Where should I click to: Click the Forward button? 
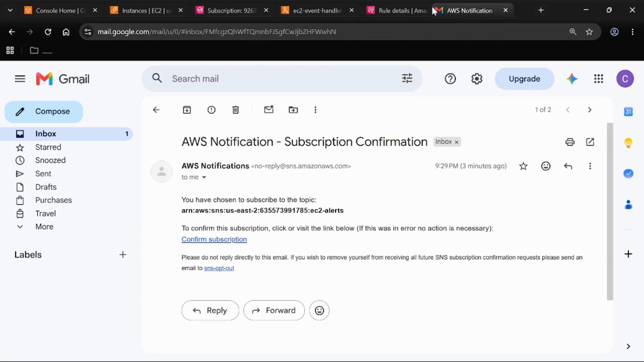coord(274,310)
